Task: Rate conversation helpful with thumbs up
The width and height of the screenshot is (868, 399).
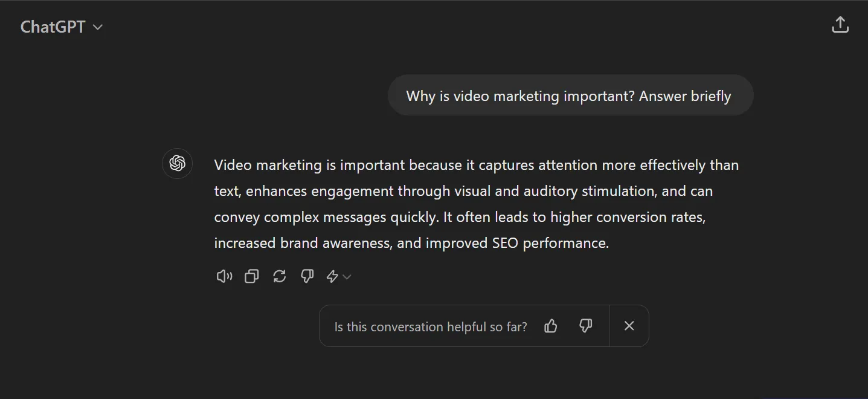Action: click(x=550, y=326)
